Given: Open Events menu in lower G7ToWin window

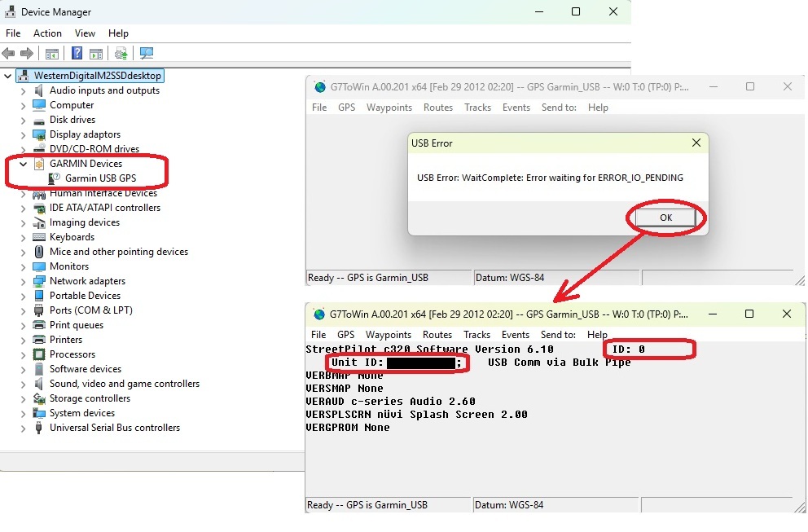Looking at the screenshot, I should (x=516, y=335).
